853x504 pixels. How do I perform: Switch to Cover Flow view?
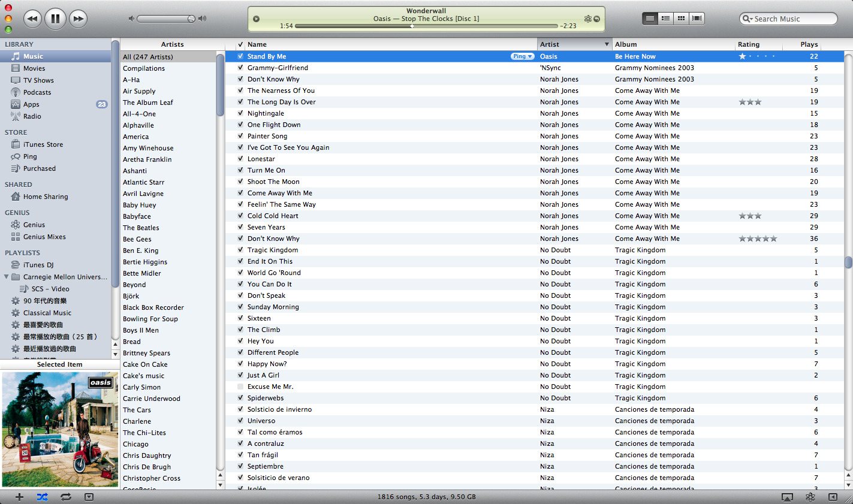pyautogui.click(x=697, y=19)
